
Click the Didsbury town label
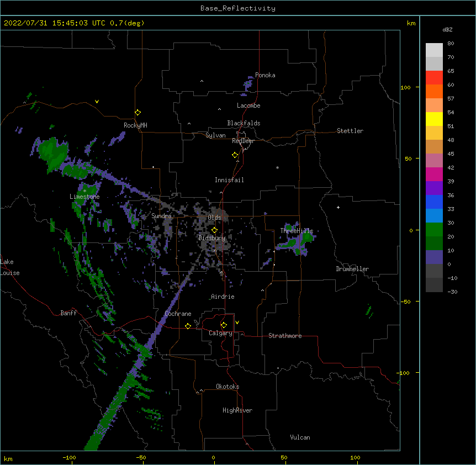[211, 238]
